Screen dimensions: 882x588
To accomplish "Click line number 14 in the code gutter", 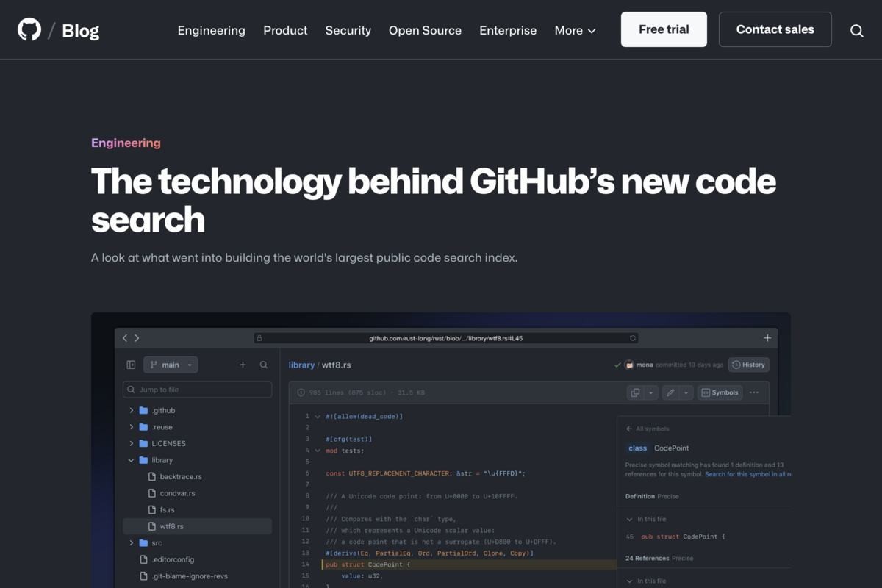I will [306, 564].
